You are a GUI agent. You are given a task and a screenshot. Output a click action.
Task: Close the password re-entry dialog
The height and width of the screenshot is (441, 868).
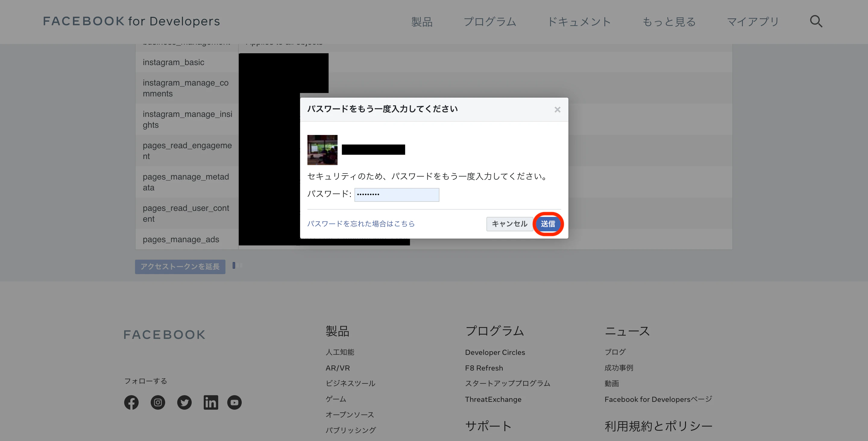click(557, 109)
